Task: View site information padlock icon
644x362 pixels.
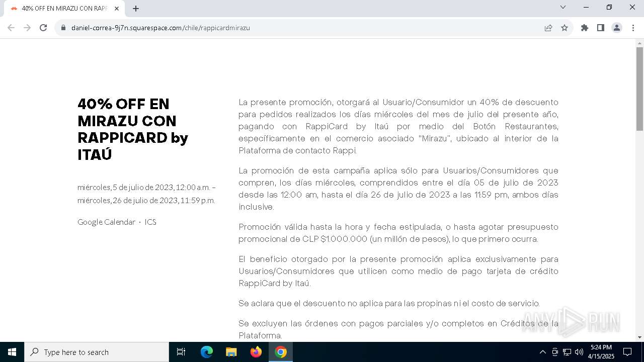Action: point(63,28)
